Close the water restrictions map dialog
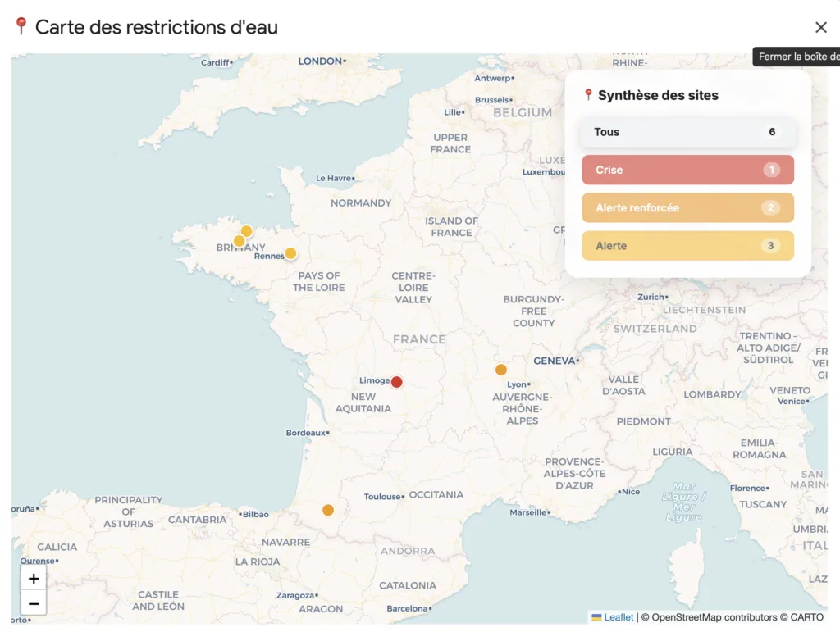The height and width of the screenshot is (632, 840). coord(820,27)
